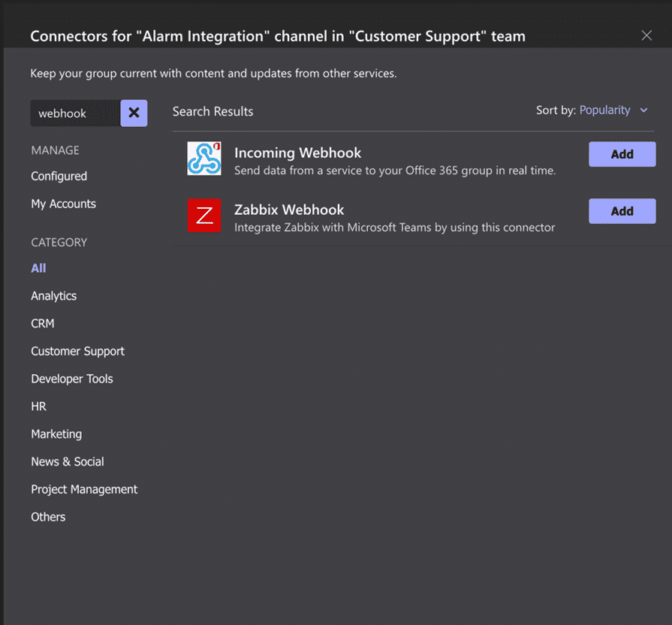Open the Configured connectors list
This screenshot has height=625, width=672.
click(x=59, y=177)
